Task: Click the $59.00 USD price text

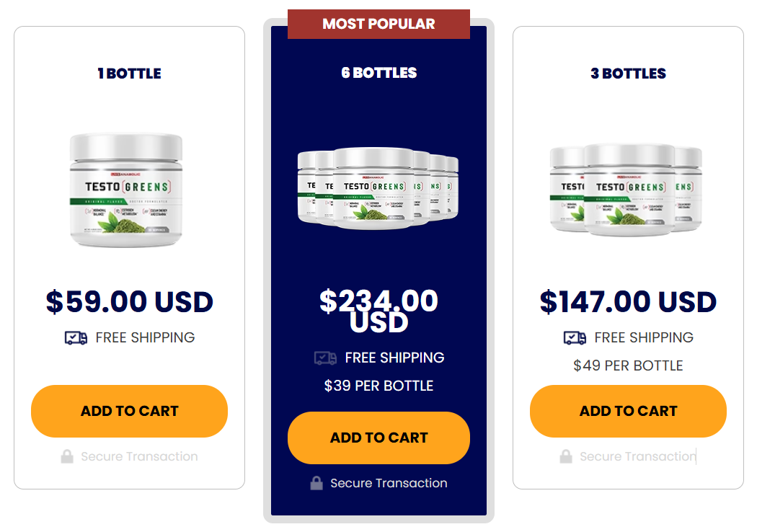Action: coord(128,301)
